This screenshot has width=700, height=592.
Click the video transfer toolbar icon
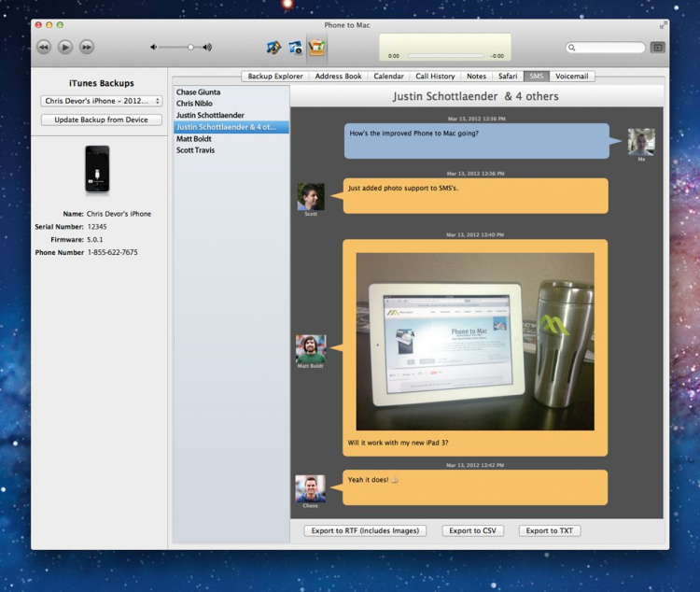[x=295, y=47]
